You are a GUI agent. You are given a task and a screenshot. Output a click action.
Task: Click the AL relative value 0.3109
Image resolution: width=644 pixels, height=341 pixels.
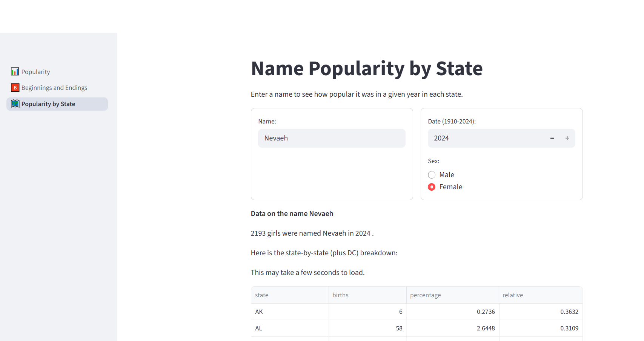click(x=569, y=328)
